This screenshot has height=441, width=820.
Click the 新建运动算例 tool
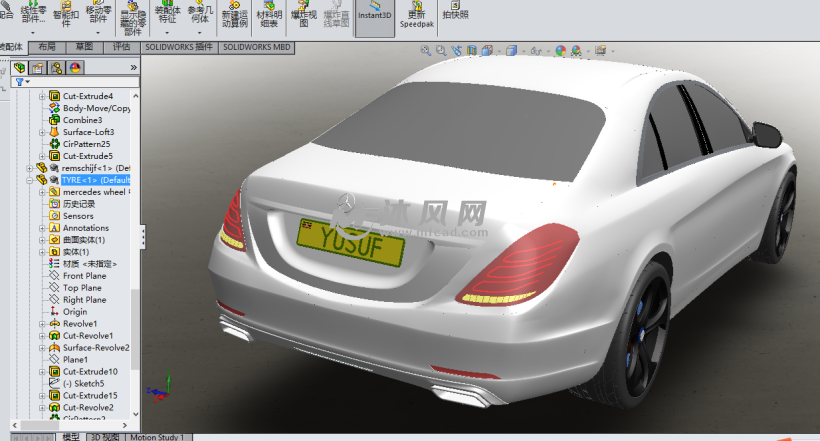(x=234, y=14)
